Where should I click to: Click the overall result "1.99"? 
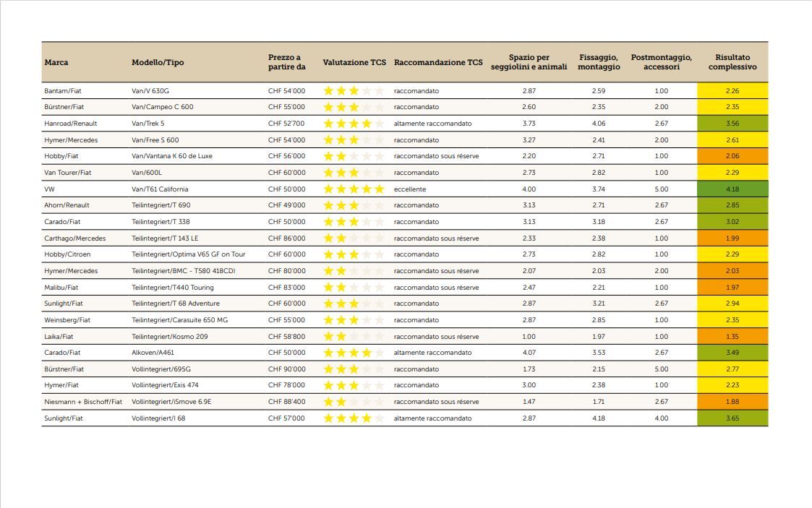point(732,238)
